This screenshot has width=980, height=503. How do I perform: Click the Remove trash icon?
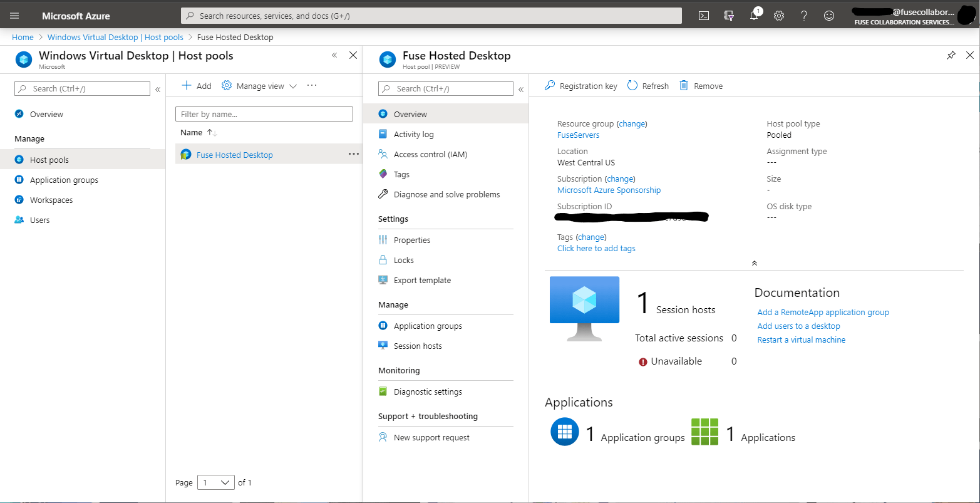684,86
